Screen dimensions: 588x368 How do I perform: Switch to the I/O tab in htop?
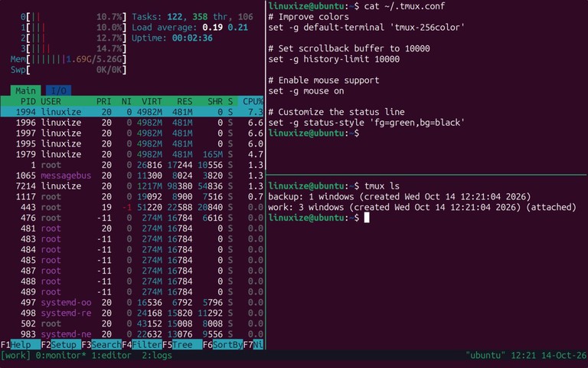[x=58, y=90]
